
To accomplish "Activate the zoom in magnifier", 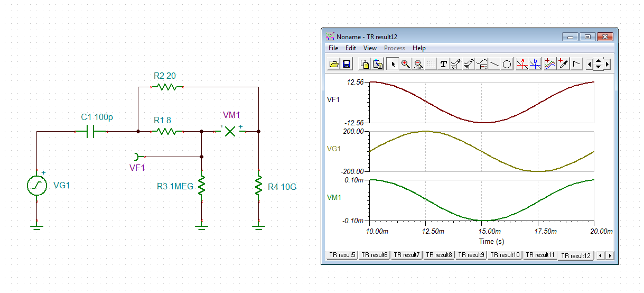I will 405,64.
